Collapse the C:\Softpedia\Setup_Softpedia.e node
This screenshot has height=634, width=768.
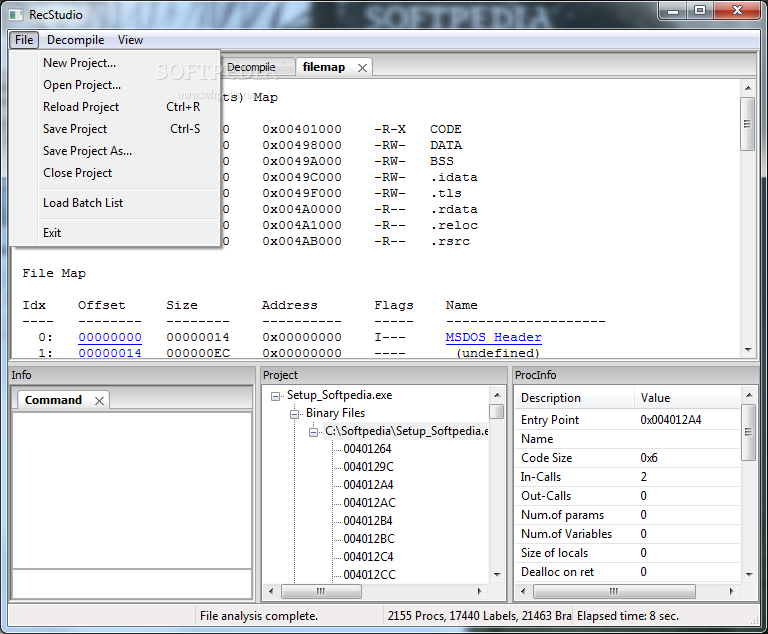click(313, 432)
